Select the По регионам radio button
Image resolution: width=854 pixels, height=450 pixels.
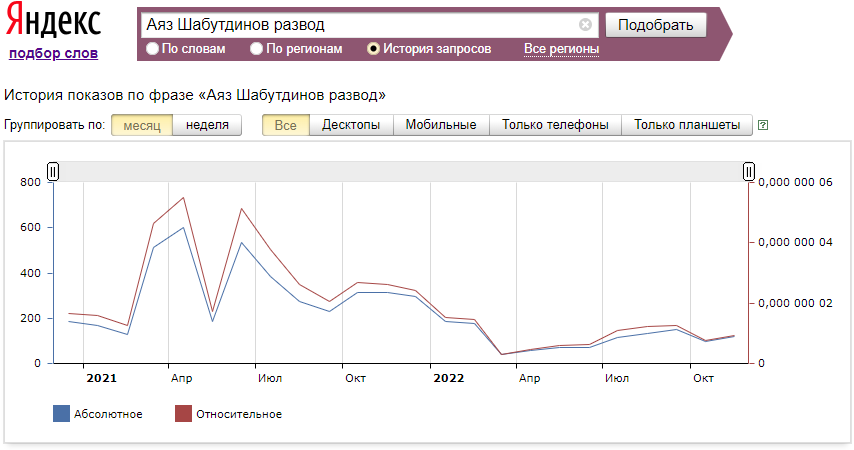pos(257,48)
